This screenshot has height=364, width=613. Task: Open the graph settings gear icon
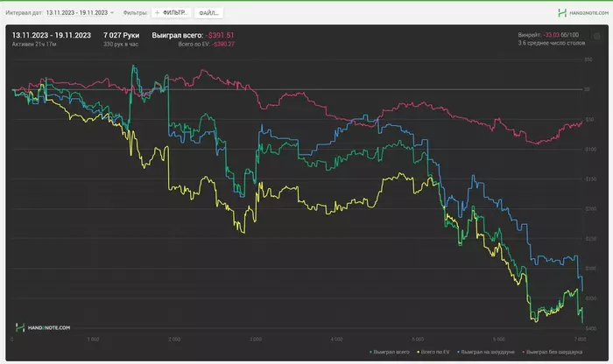(x=596, y=37)
